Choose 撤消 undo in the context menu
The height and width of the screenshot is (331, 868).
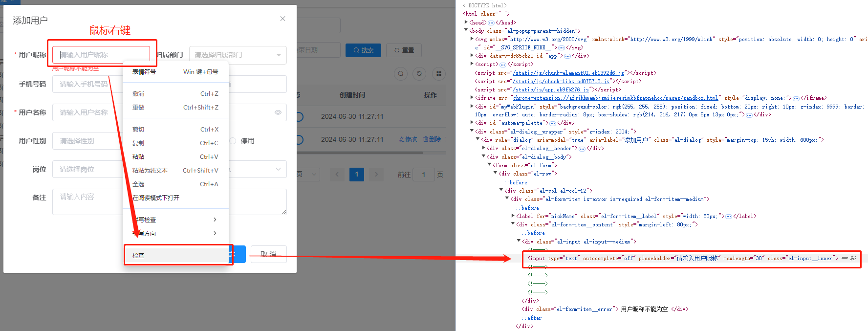tap(175, 93)
